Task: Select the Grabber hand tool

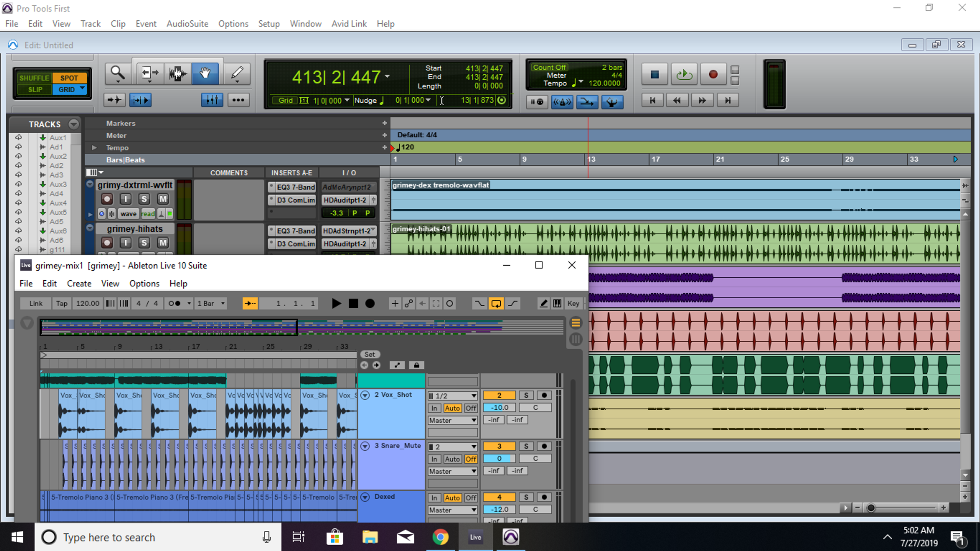Action: [x=205, y=73]
